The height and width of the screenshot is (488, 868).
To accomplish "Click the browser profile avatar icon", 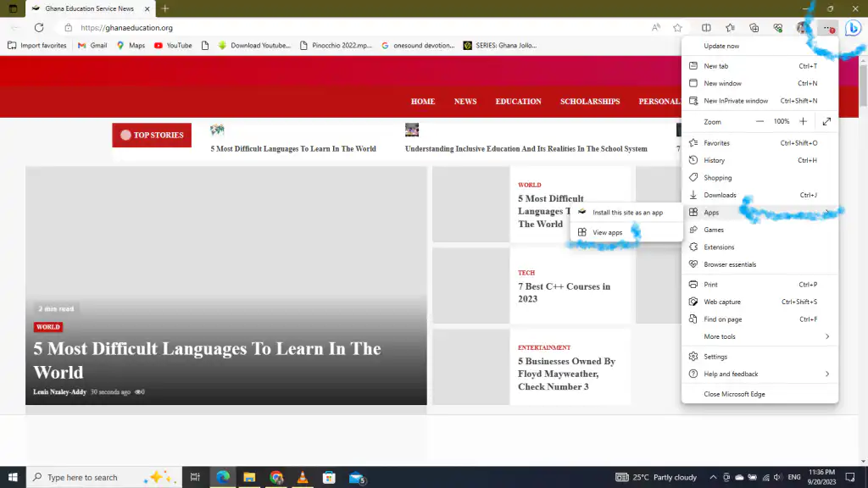I will pyautogui.click(x=802, y=27).
